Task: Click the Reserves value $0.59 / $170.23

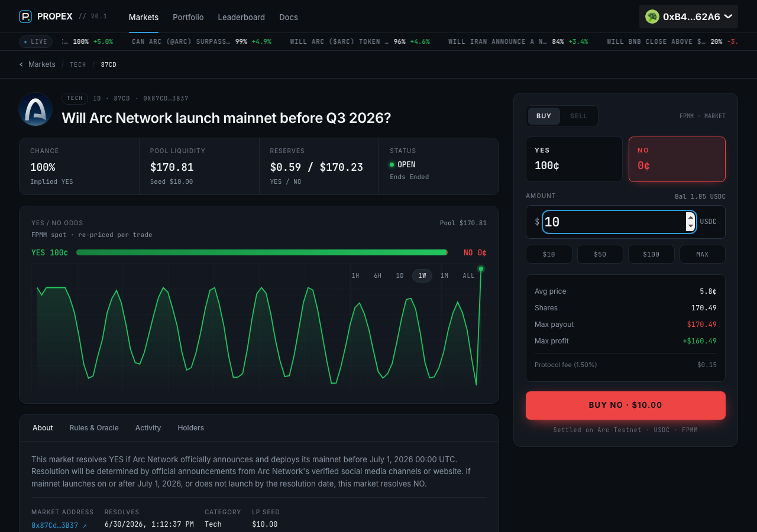Action: click(316, 167)
